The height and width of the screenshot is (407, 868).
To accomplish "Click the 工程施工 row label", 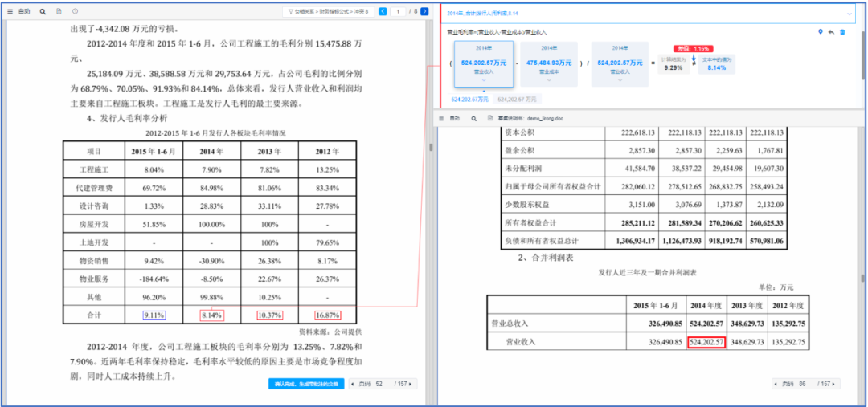I will pos(93,170).
